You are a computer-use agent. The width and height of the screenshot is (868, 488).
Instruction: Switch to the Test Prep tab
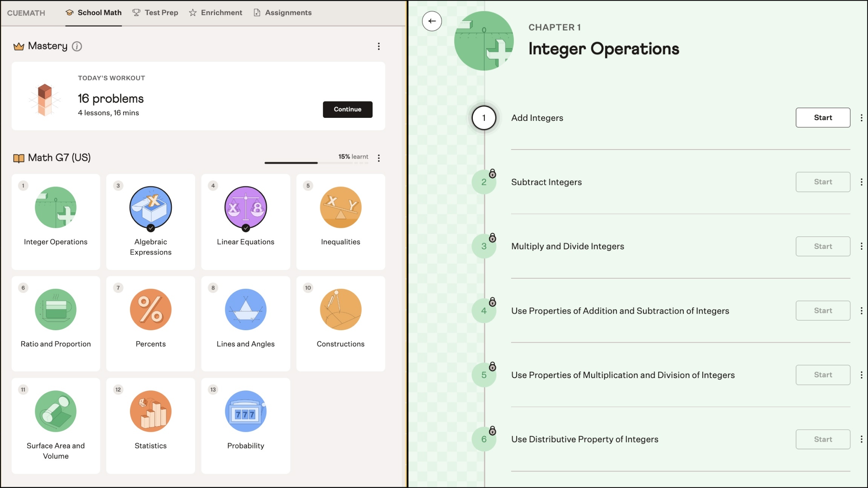coord(155,13)
